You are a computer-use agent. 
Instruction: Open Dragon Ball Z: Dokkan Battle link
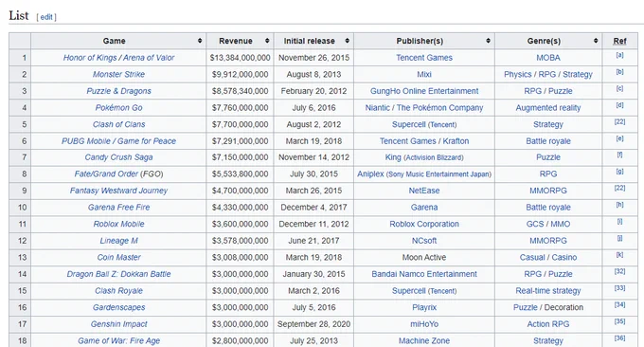click(118, 274)
